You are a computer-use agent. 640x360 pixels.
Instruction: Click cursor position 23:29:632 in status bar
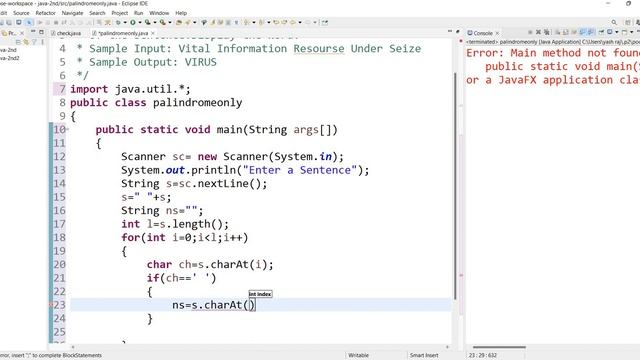point(482,355)
